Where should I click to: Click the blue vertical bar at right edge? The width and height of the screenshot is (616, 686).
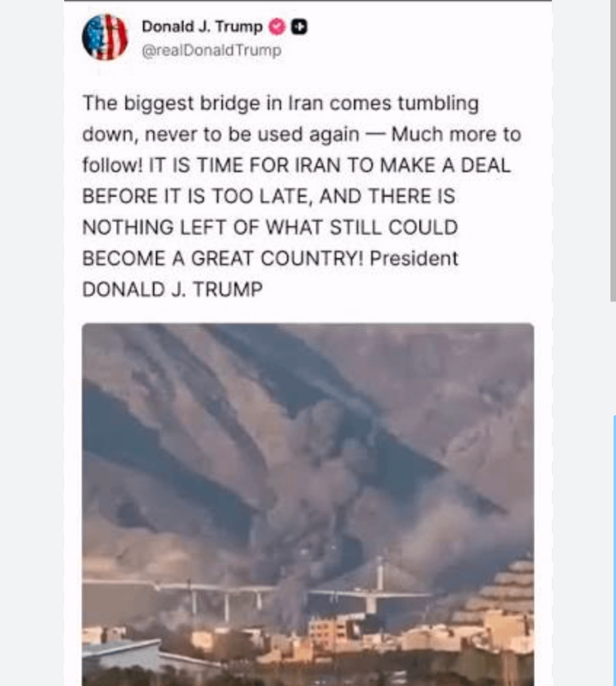(615, 551)
